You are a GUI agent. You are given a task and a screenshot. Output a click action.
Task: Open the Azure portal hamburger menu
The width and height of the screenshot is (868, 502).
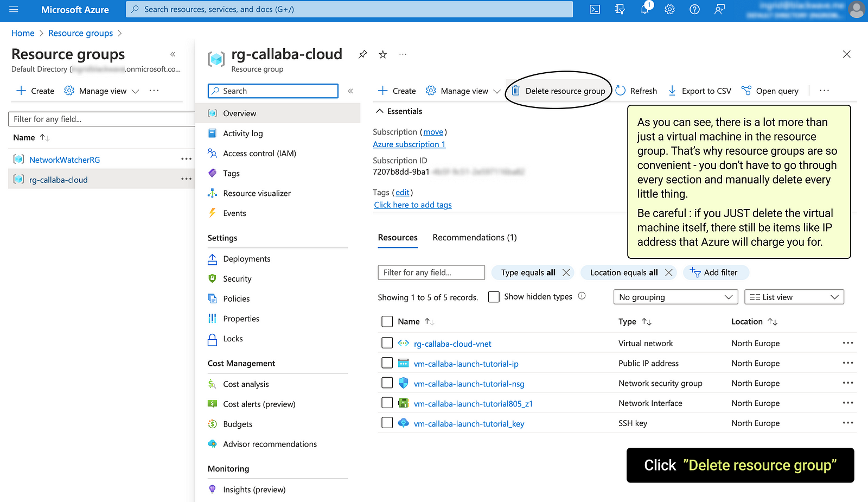pyautogui.click(x=14, y=9)
